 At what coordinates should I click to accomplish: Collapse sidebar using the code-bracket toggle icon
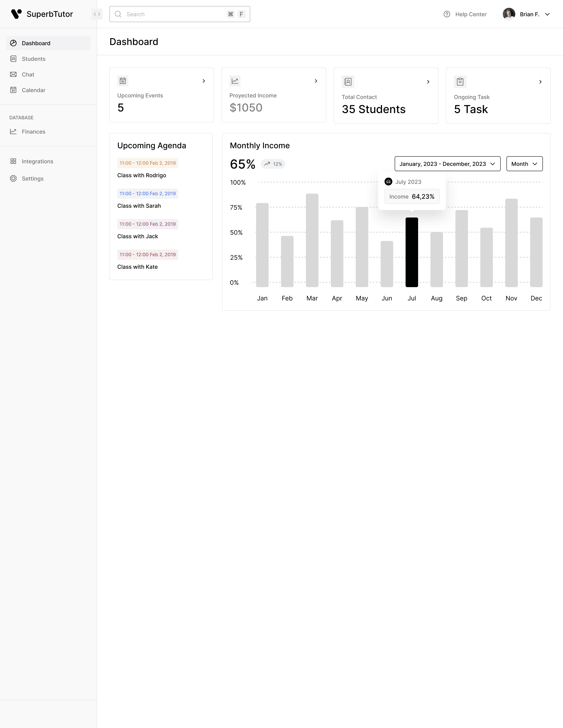(x=97, y=14)
